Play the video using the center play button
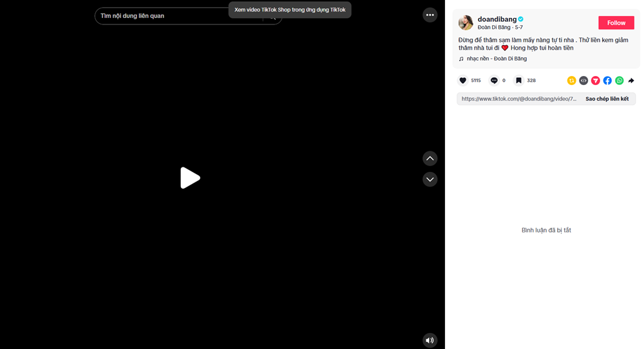 click(x=190, y=178)
